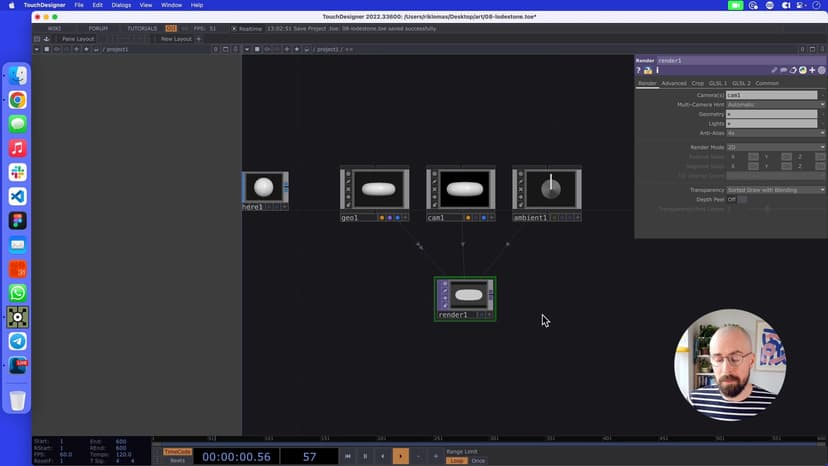Screen dimensions: 828x466
Task: Open WhatsApp from the dock
Action: click(17, 293)
